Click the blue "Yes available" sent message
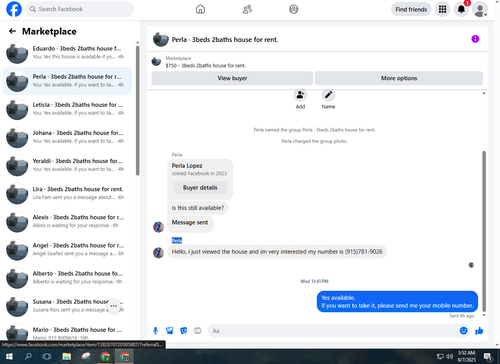This screenshot has width=500, height=364. click(x=397, y=302)
